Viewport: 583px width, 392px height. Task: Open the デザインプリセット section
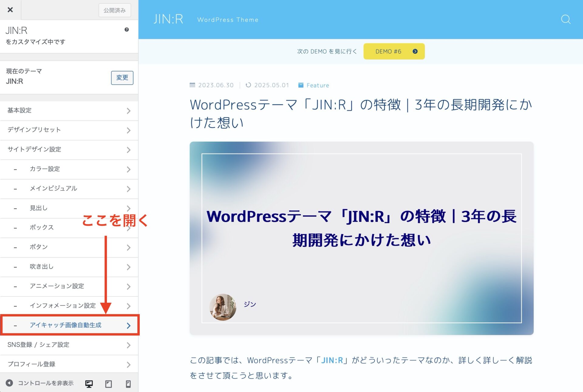point(69,130)
